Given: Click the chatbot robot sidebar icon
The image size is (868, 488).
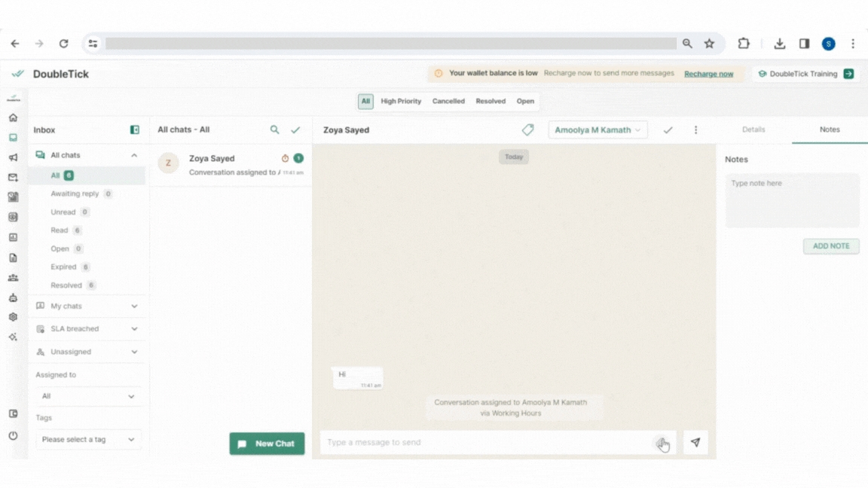Looking at the screenshot, I should tap(13, 297).
